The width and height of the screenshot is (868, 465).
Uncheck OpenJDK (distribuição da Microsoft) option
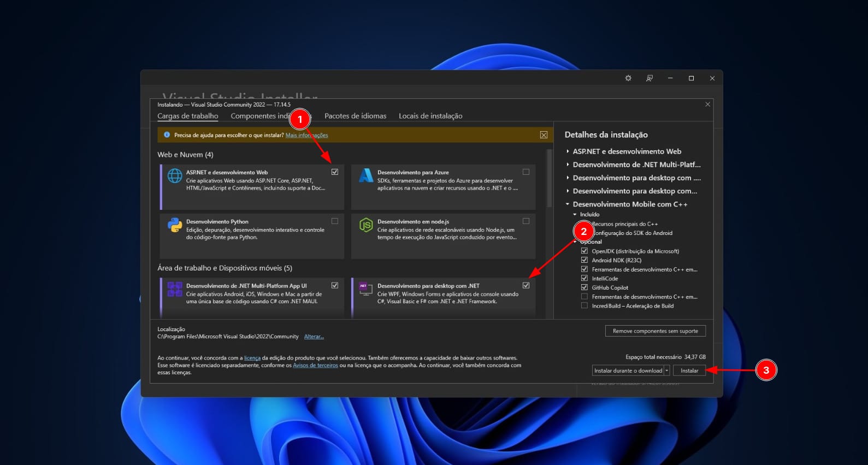584,251
